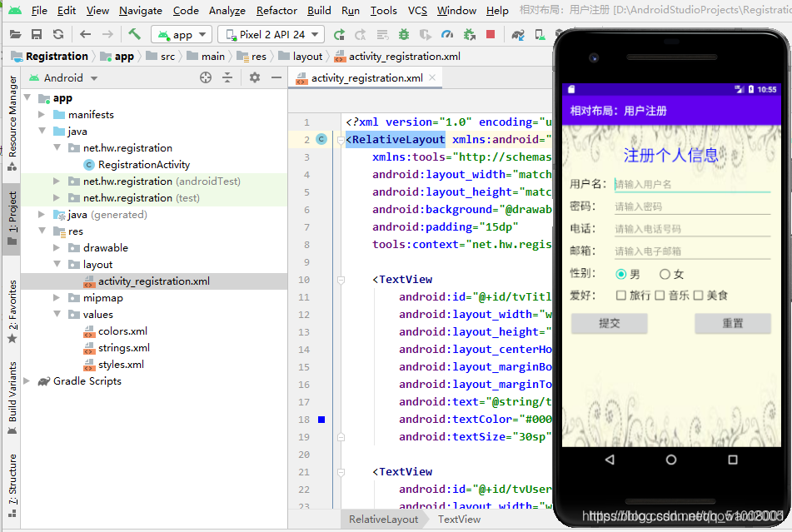Click the red Stop icon
This screenshot has width=792, height=532.
click(x=490, y=34)
